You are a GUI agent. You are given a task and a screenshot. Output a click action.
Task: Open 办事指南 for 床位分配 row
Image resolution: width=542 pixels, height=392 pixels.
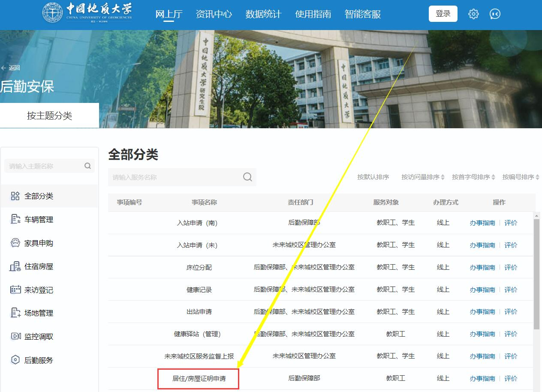[x=482, y=268]
